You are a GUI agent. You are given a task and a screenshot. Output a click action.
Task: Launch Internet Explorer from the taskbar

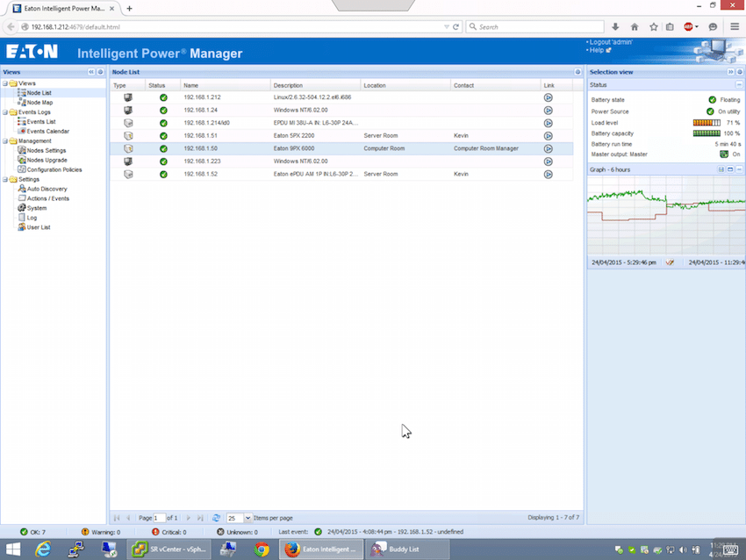(43, 549)
